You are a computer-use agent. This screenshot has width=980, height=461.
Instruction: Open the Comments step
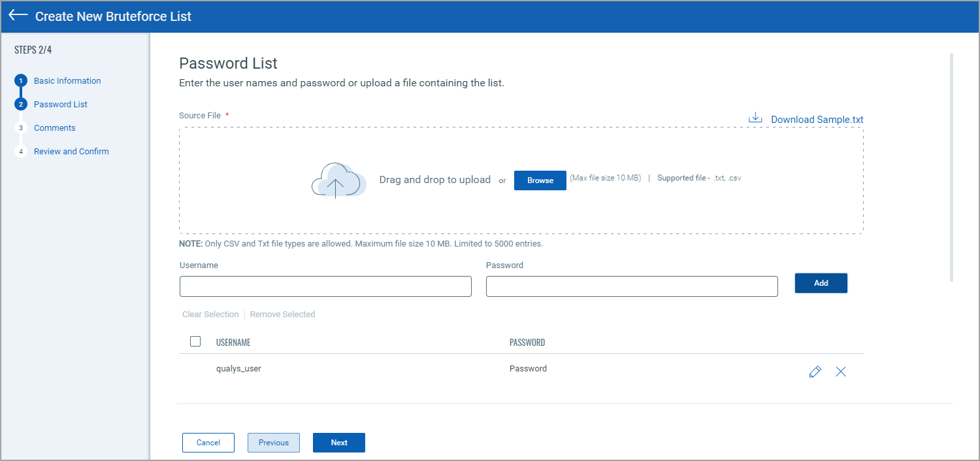click(x=55, y=128)
